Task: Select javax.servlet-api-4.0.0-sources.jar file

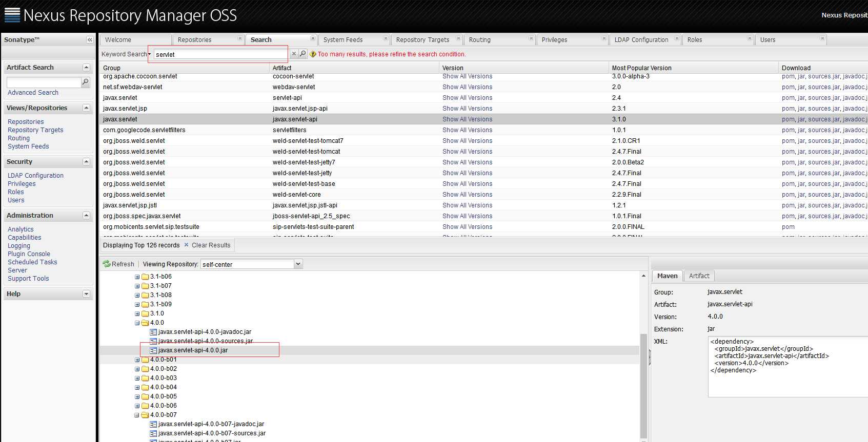Action: pyautogui.click(x=205, y=341)
